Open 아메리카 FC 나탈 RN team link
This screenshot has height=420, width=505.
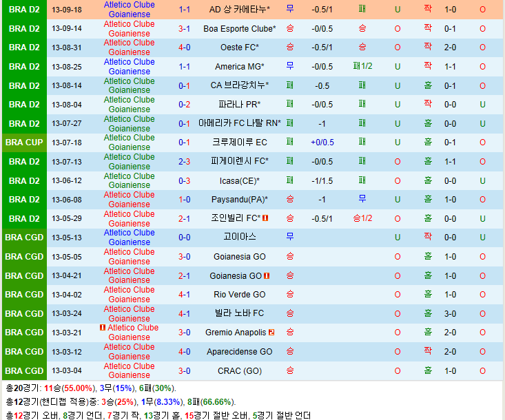pos(239,123)
